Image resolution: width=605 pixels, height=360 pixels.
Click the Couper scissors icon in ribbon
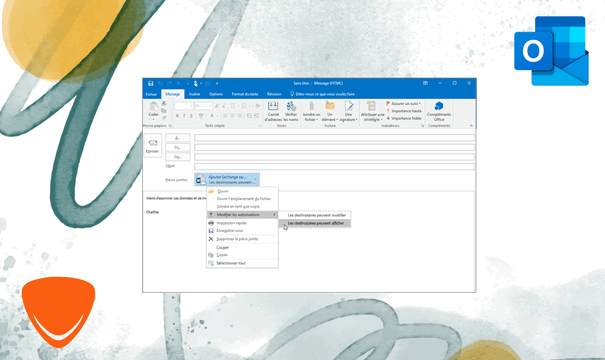tap(164, 103)
